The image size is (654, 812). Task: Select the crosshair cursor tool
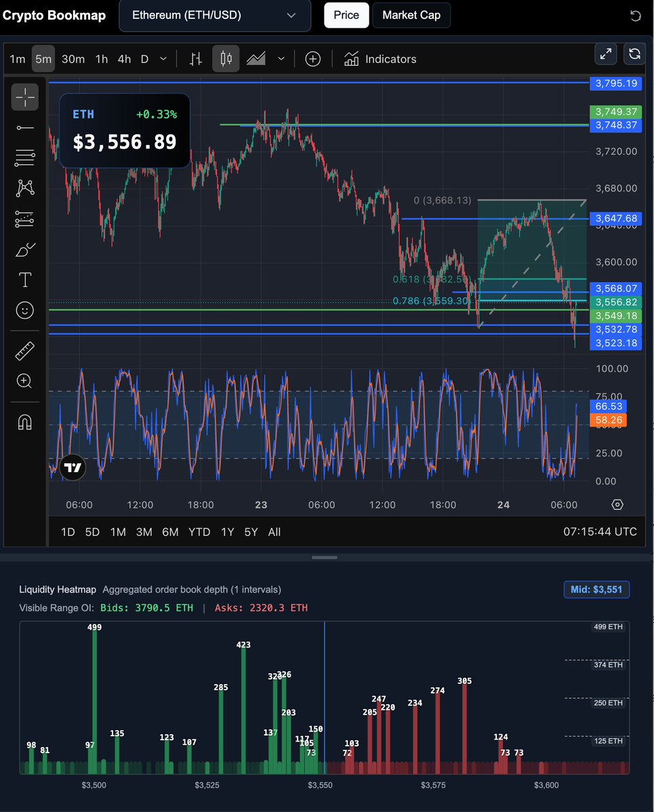pyautogui.click(x=25, y=97)
